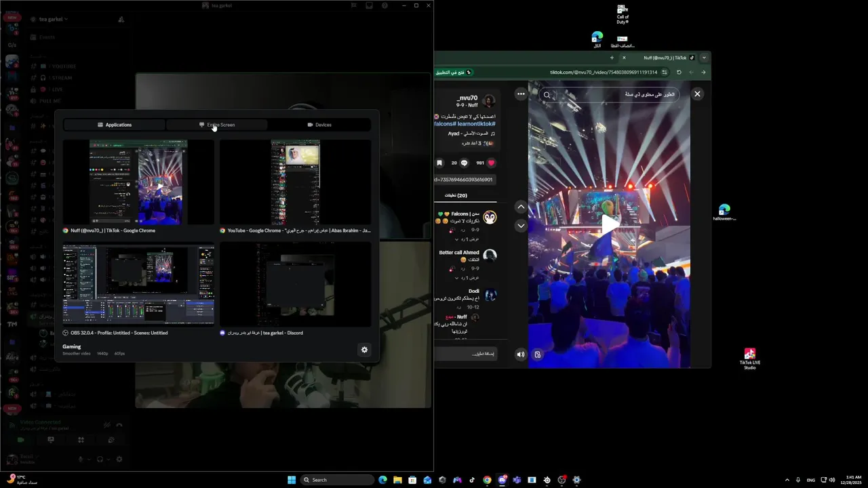Like the TikTok video with heart icon

[491, 163]
